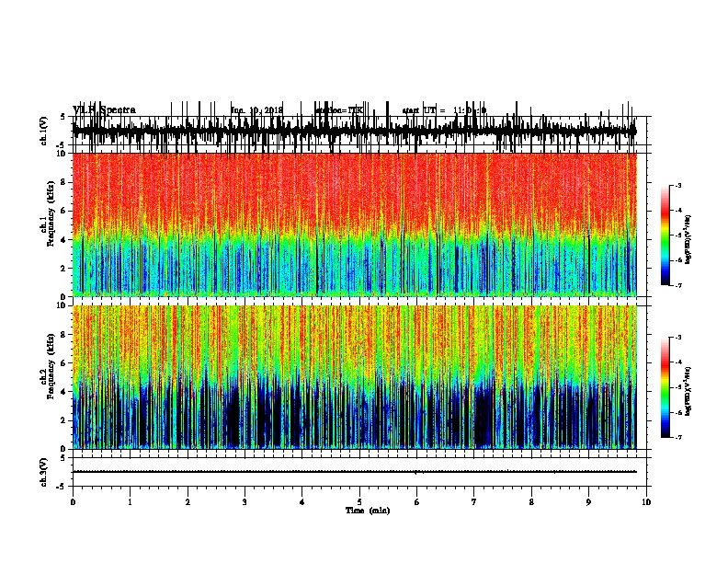Click the "2" kHz tick of the ch.1 spectrogram
This screenshot has height=563, width=728.
tap(64, 269)
